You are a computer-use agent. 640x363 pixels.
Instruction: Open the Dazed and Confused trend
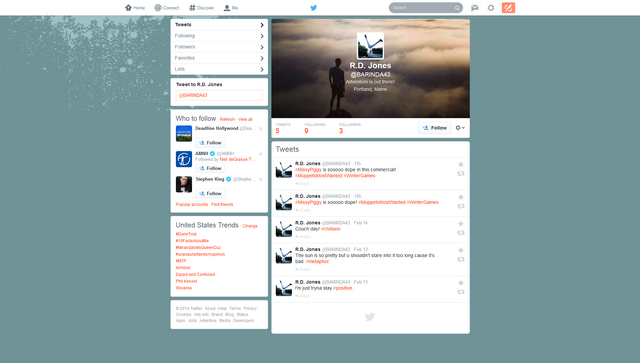tap(196, 274)
